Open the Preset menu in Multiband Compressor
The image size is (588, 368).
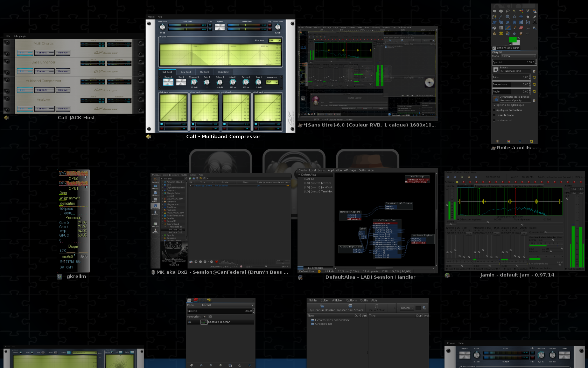151,17
